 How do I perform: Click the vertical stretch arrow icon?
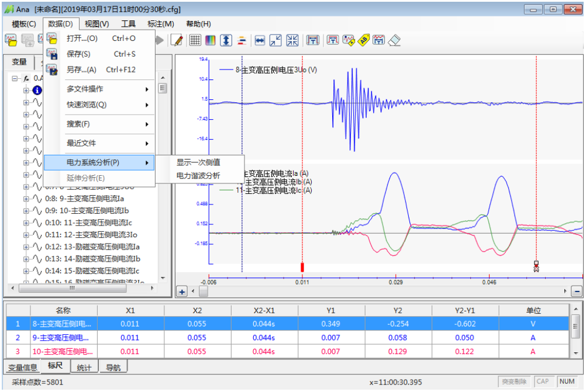(226, 40)
